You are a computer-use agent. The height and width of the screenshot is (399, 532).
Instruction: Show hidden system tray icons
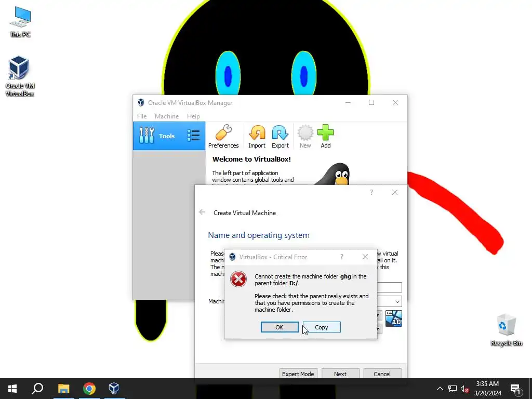coord(440,389)
